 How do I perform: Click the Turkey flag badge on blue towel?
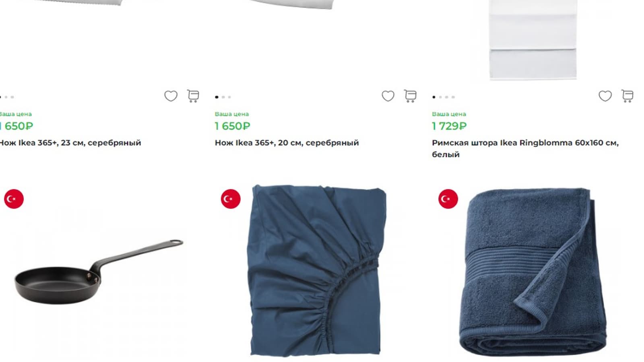tap(448, 199)
